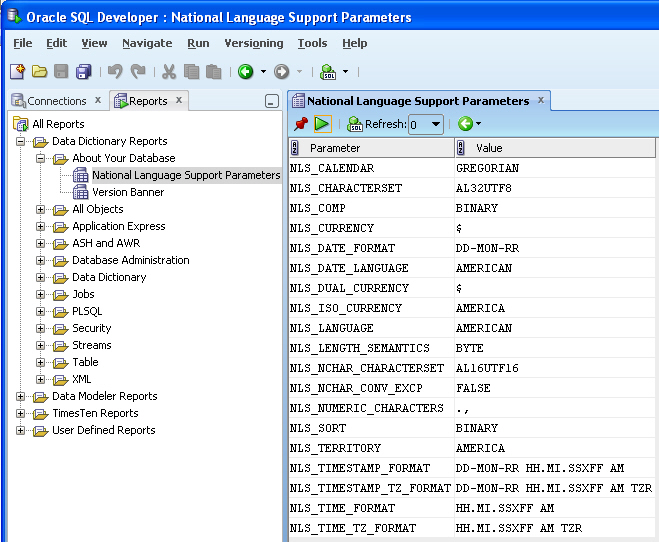The image size is (659, 542).
Task: Open SQL Worksheet from main toolbar icon
Action: tap(328, 71)
